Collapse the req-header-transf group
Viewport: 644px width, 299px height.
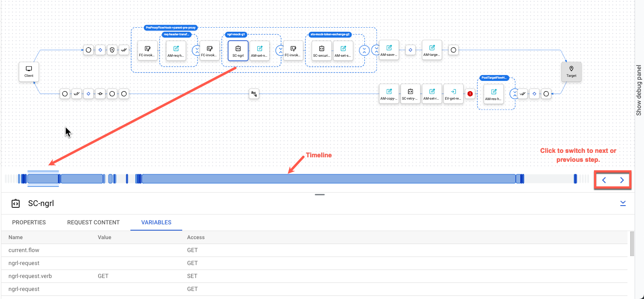coord(196,51)
